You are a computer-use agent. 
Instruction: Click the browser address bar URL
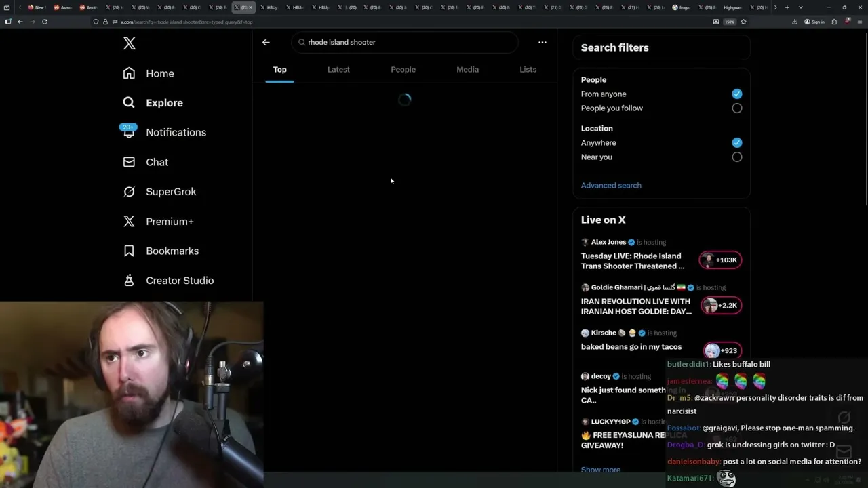pyautogui.click(x=186, y=22)
